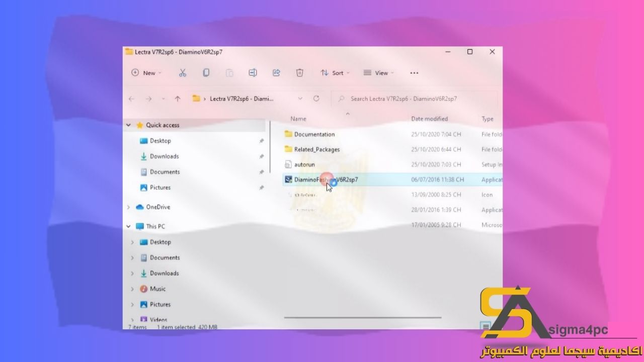This screenshot has width=644, height=362.
Task: Select DiaminoFashionV6R2sp7 application file
Action: pyautogui.click(x=326, y=179)
